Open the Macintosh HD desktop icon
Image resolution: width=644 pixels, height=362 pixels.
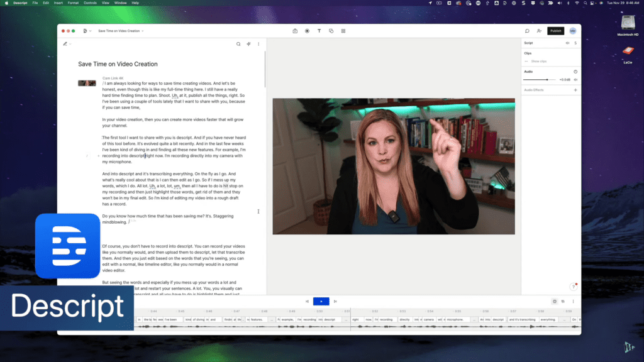coord(628,25)
